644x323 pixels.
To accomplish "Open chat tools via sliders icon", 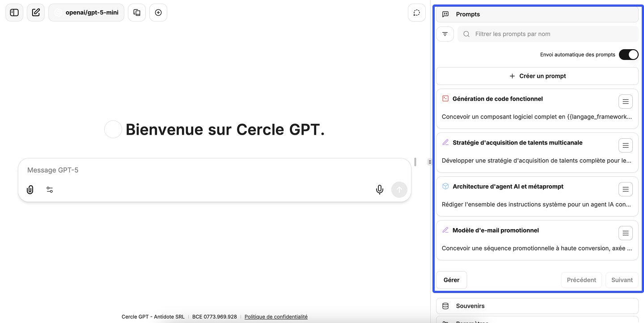I will [50, 190].
